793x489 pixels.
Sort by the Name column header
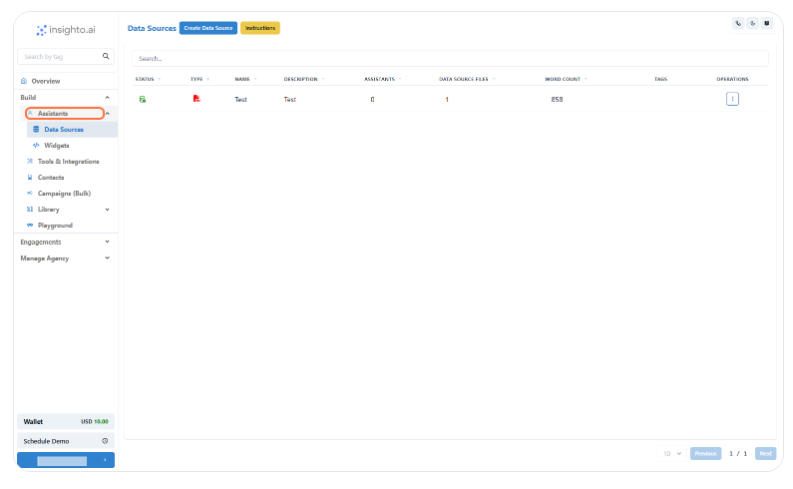point(246,79)
